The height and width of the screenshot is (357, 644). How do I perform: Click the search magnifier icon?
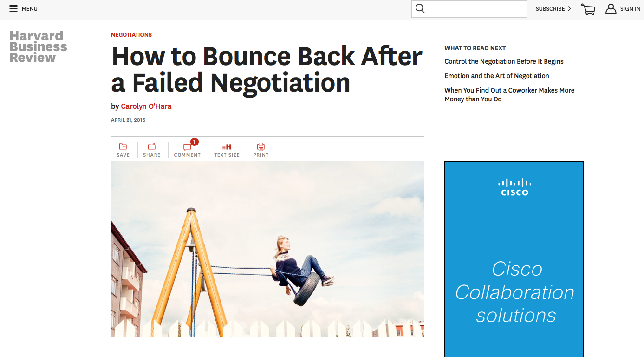(x=420, y=9)
